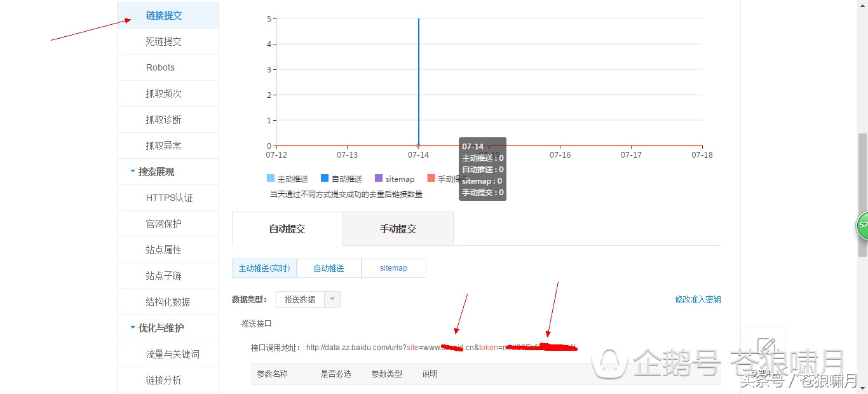Click the 链接提交 sidebar entry icon area

click(164, 15)
